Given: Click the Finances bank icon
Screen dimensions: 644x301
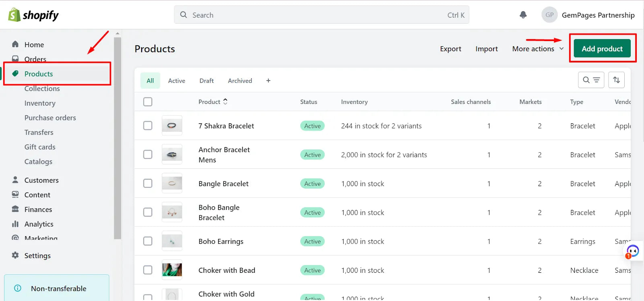Looking at the screenshot, I should pos(15,209).
